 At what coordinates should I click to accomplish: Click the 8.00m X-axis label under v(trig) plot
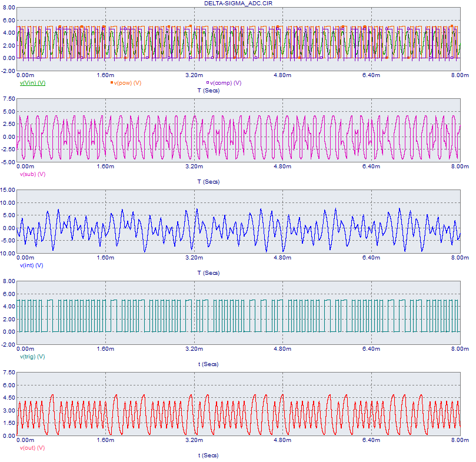pyautogui.click(x=459, y=349)
